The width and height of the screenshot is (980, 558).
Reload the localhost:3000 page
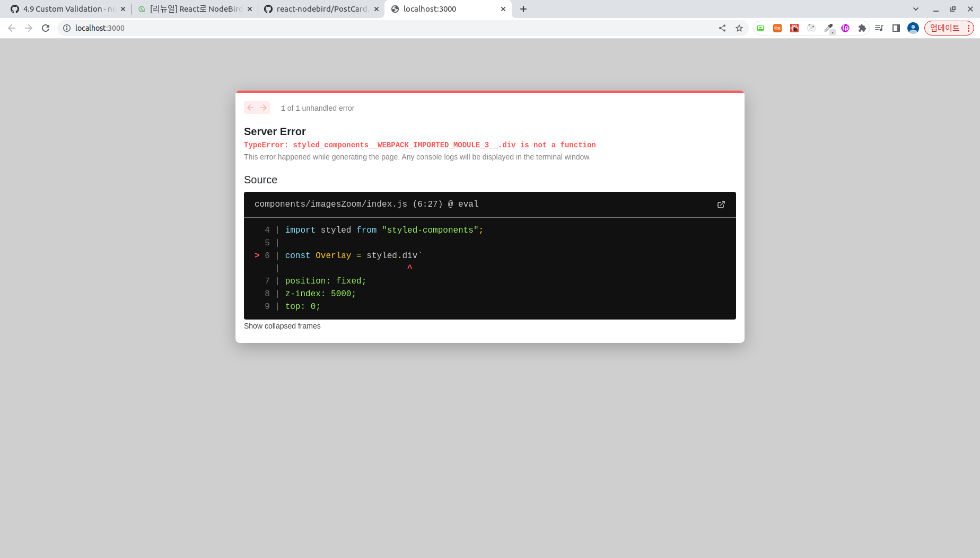[46, 28]
